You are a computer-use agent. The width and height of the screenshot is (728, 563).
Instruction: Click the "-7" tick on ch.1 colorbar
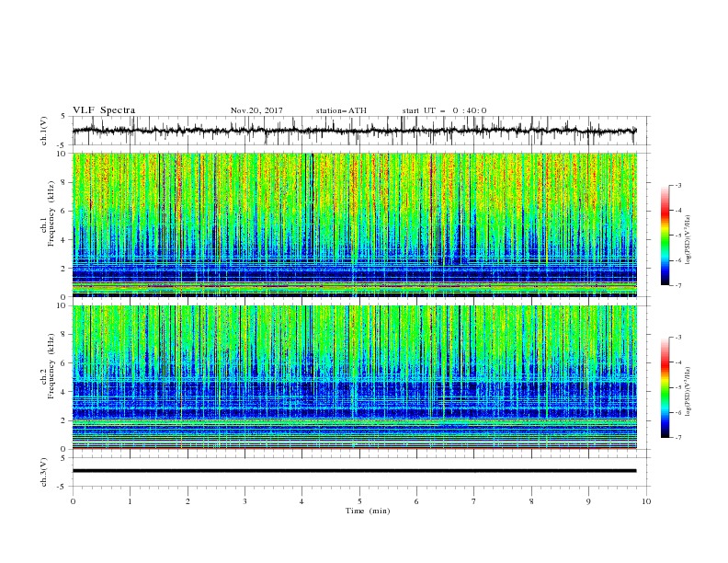pos(678,285)
